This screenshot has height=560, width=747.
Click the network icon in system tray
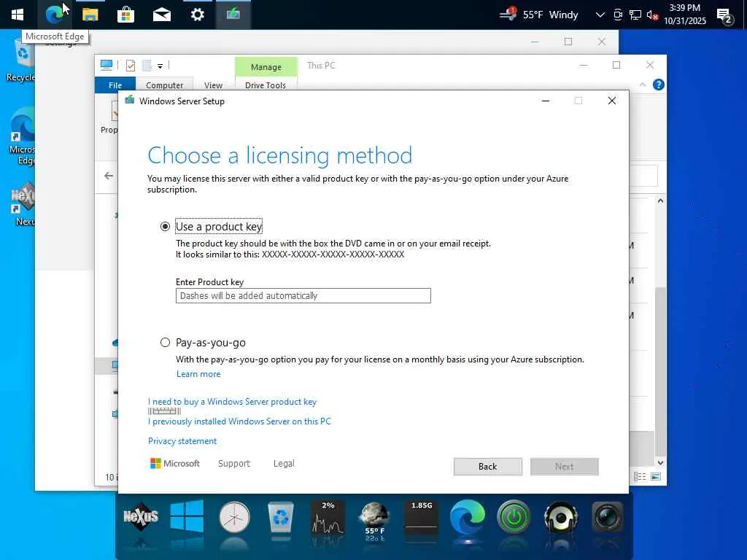(x=635, y=15)
